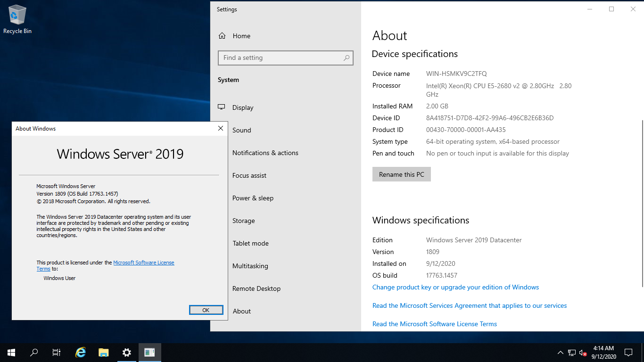
Task: Click the Device ID value starting 8A418751
Action: [490, 118]
